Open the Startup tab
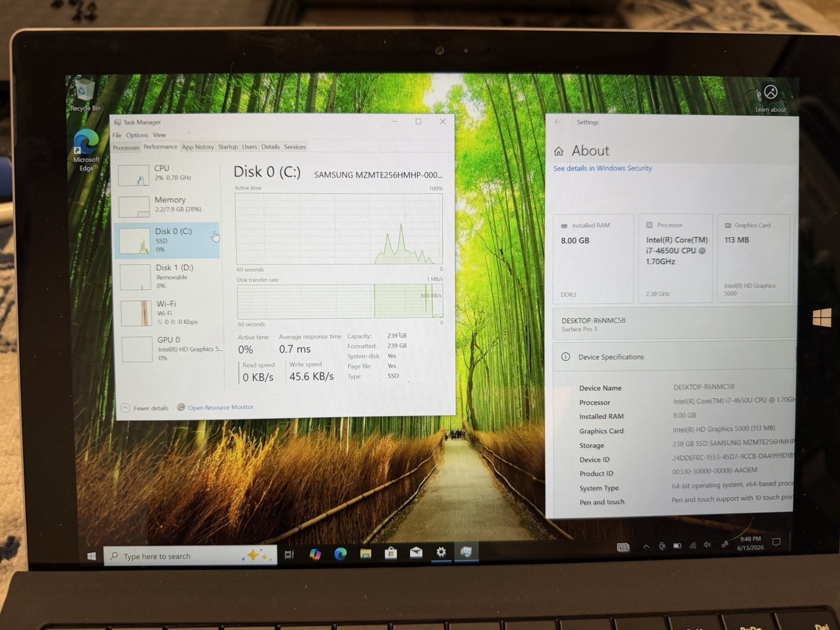The height and width of the screenshot is (630, 840). point(228,147)
